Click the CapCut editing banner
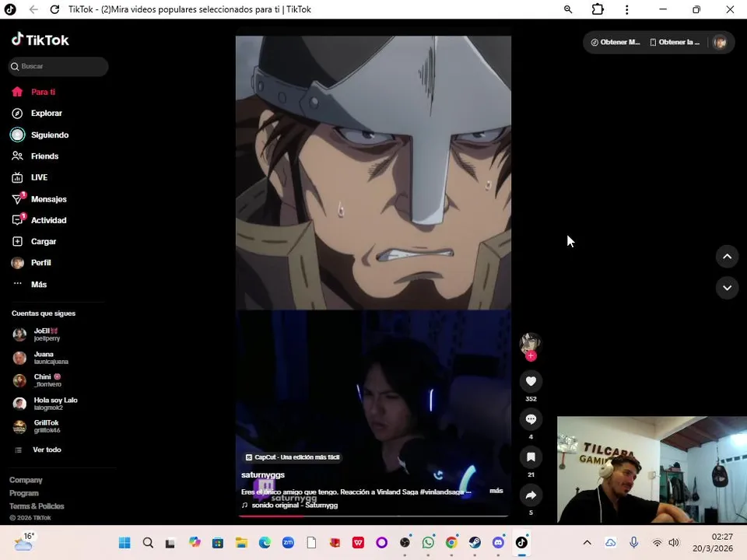Screen dimensions: 747x560 coord(292,457)
